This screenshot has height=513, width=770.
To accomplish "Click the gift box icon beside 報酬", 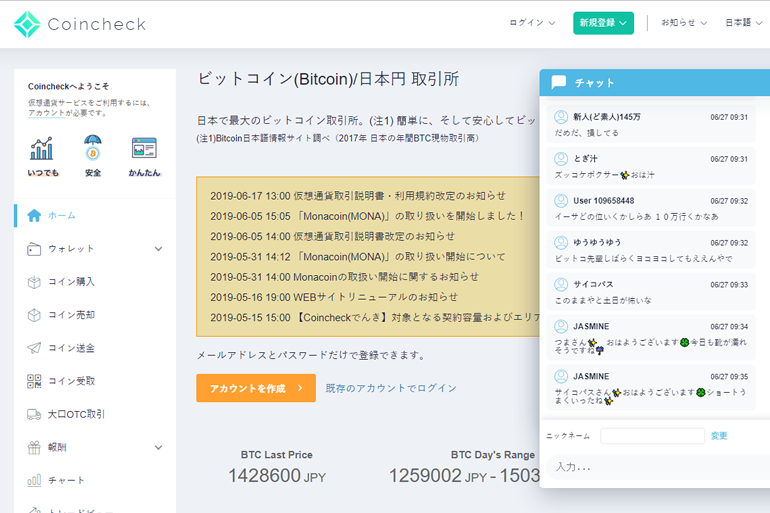I will click(34, 447).
